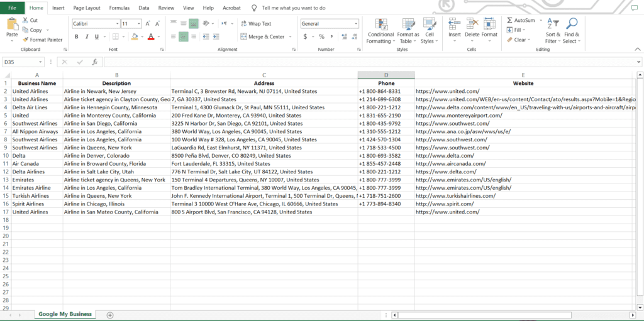
Task: Add a new sheet with plus button
Action: [x=109, y=315]
